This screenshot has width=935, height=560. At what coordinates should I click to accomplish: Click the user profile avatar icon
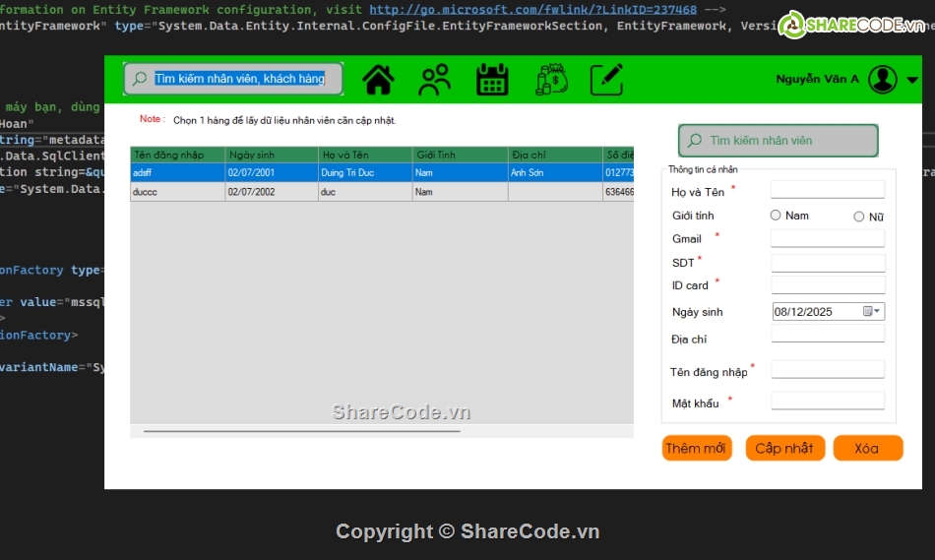click(883, 80)
